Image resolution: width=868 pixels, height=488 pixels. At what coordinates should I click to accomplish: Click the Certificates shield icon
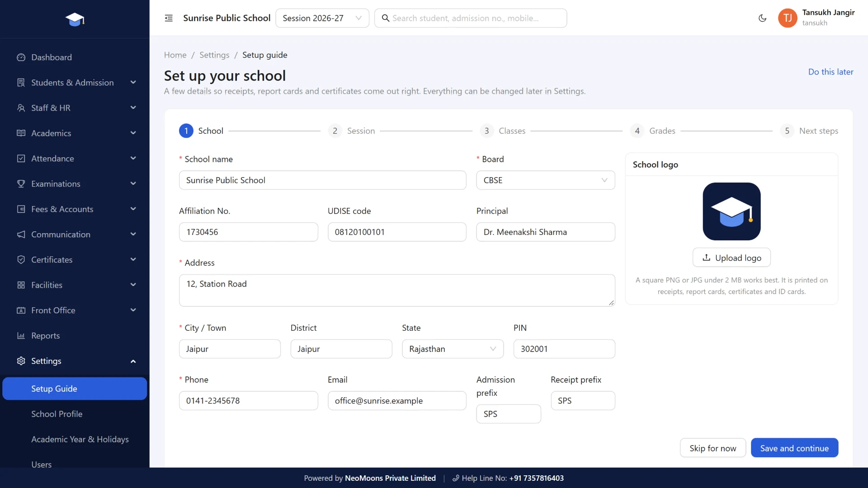pyautogui.click(x=21, y=260)
